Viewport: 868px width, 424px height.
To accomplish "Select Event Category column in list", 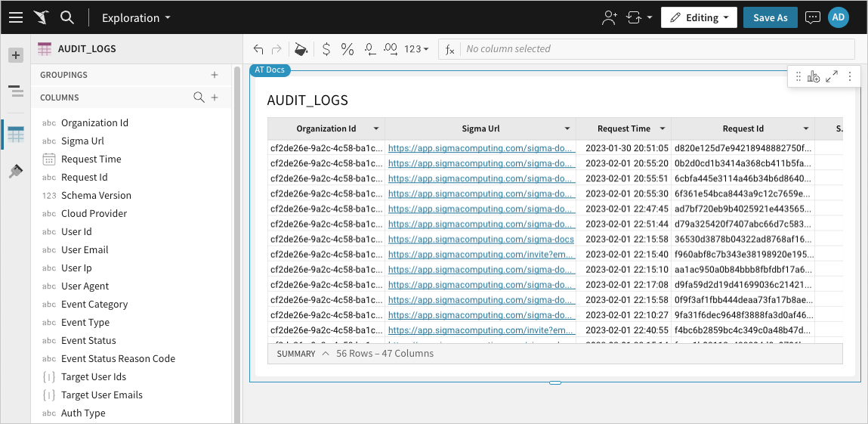I will pos(94,304).
